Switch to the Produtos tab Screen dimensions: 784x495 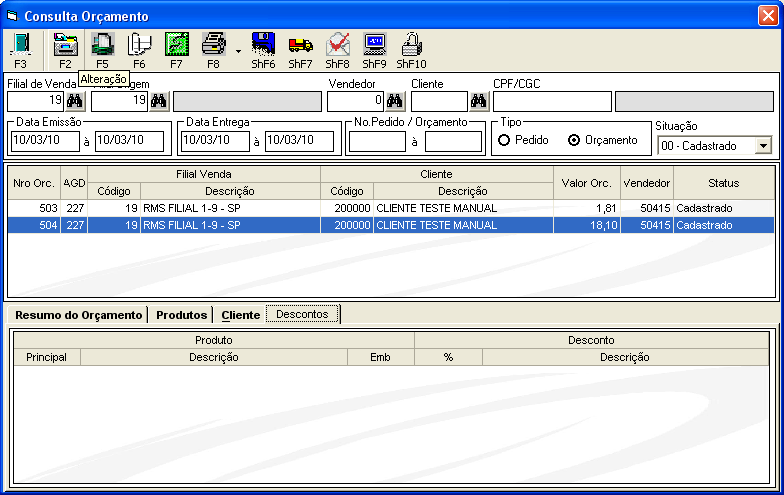182,315
